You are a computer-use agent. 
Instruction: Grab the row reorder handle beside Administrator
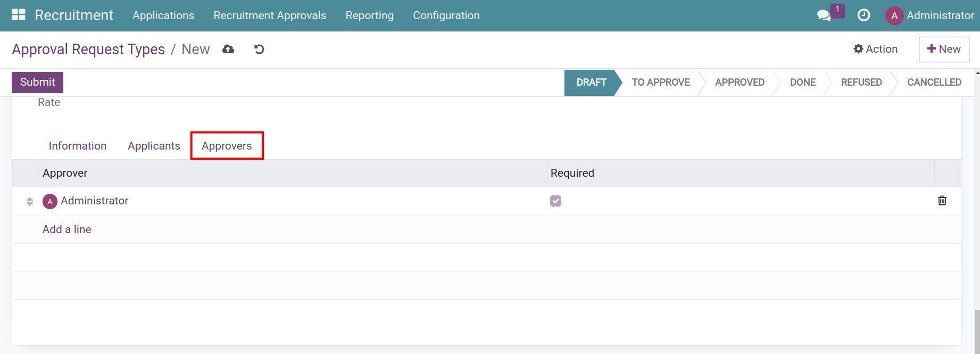[30, 201]
